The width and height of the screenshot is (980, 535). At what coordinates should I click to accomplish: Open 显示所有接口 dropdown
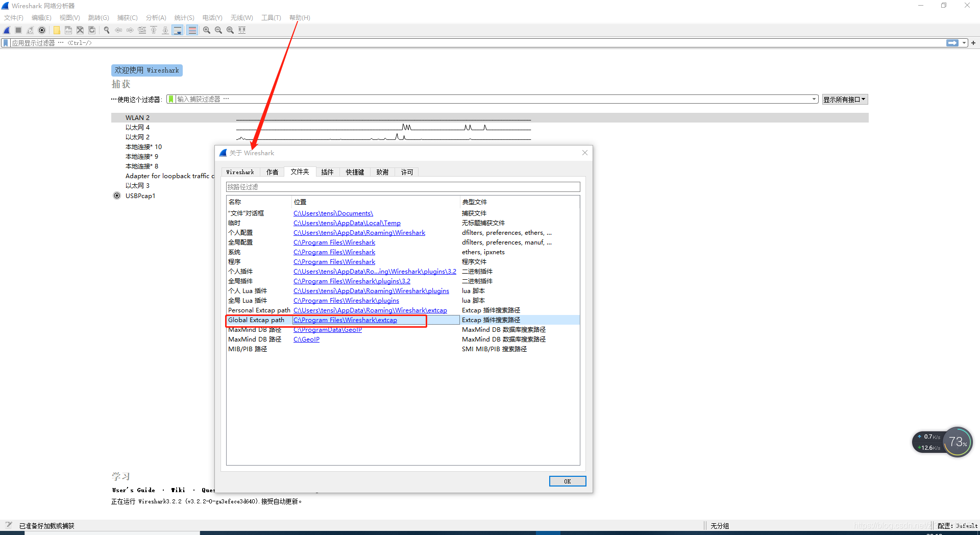coord(845,100)
